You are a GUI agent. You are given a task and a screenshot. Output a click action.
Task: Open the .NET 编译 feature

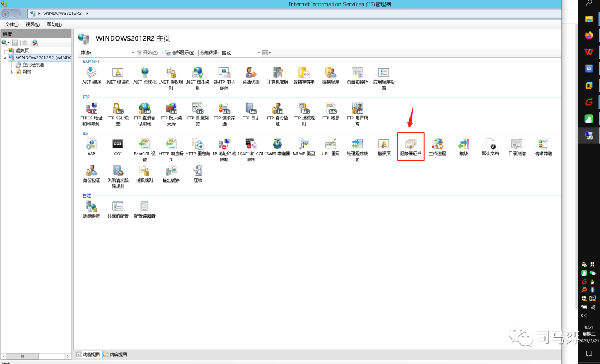pos(91,75)
